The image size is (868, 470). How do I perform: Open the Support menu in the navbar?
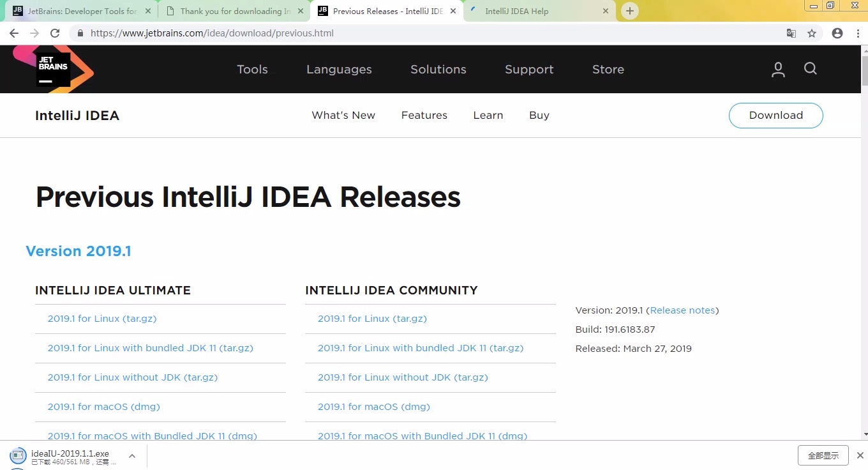point(528,69)
